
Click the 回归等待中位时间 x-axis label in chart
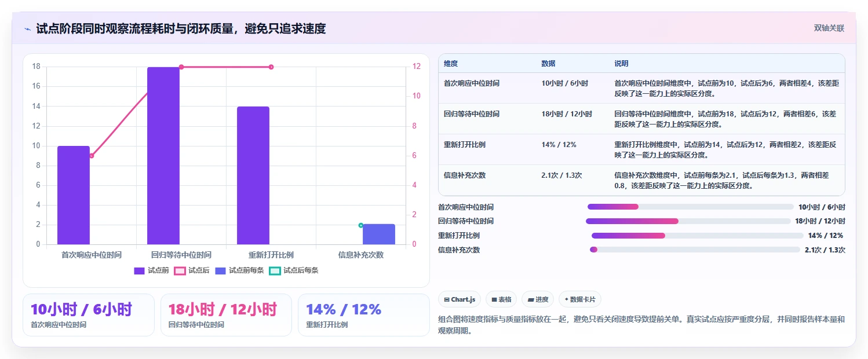(181, 255)
